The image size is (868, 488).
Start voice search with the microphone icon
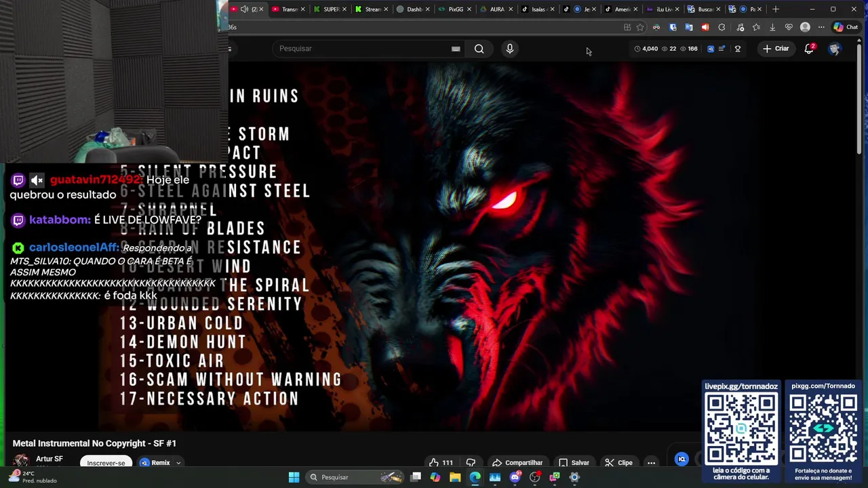coord(510,49)
